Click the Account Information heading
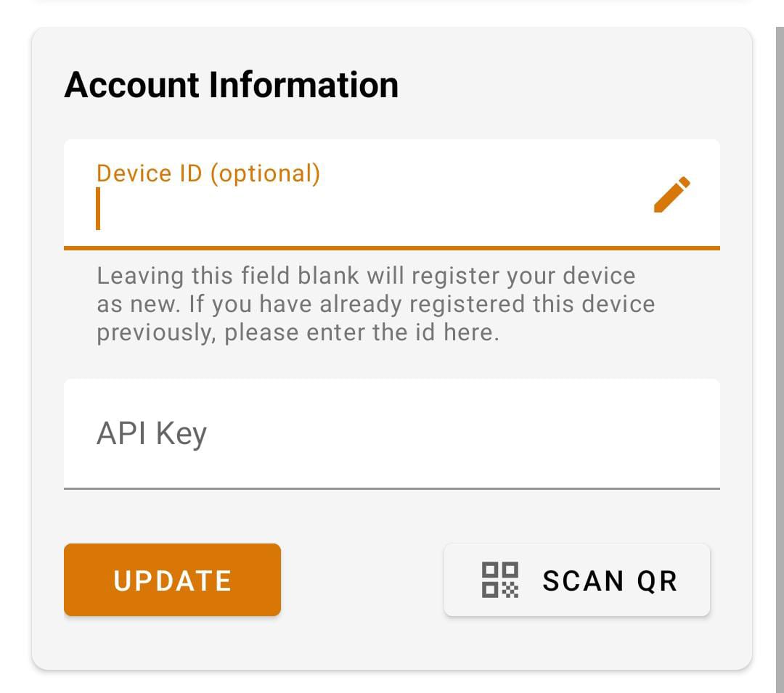This screenshot has width=784, height=693. 231,84
